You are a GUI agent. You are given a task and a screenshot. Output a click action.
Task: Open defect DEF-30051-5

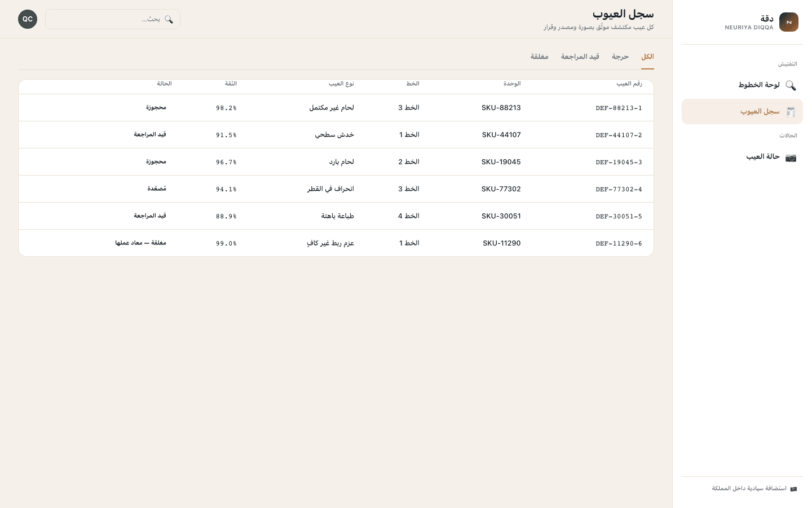(619, 216)
